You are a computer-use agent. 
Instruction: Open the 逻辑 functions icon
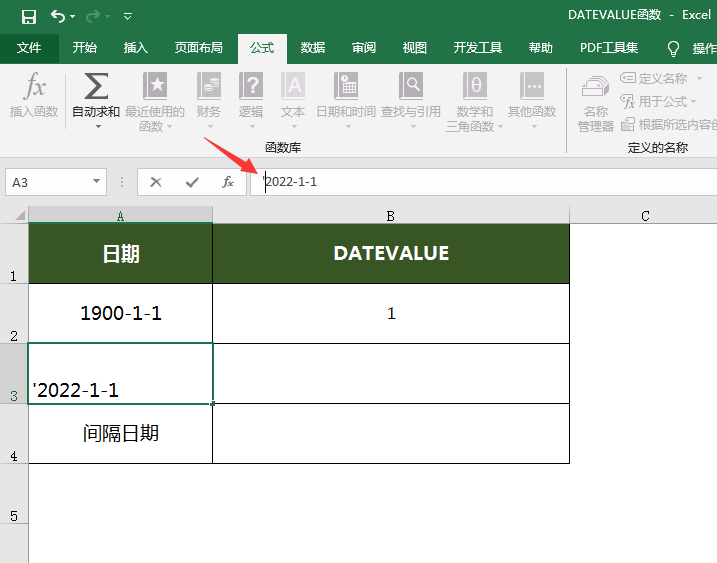(x=251, y=86)
